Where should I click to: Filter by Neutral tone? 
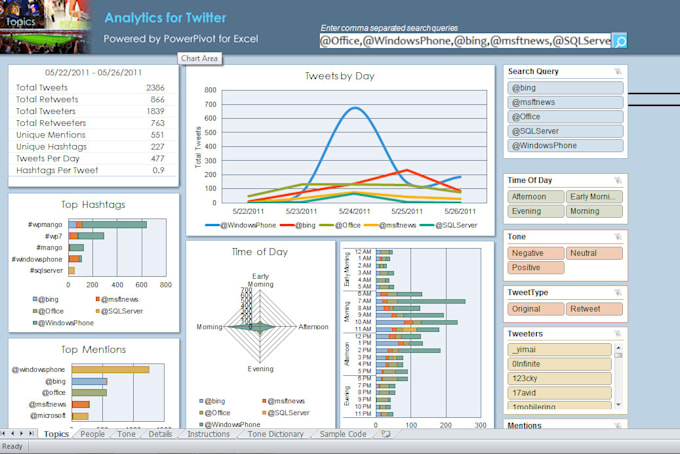point(594,253)
